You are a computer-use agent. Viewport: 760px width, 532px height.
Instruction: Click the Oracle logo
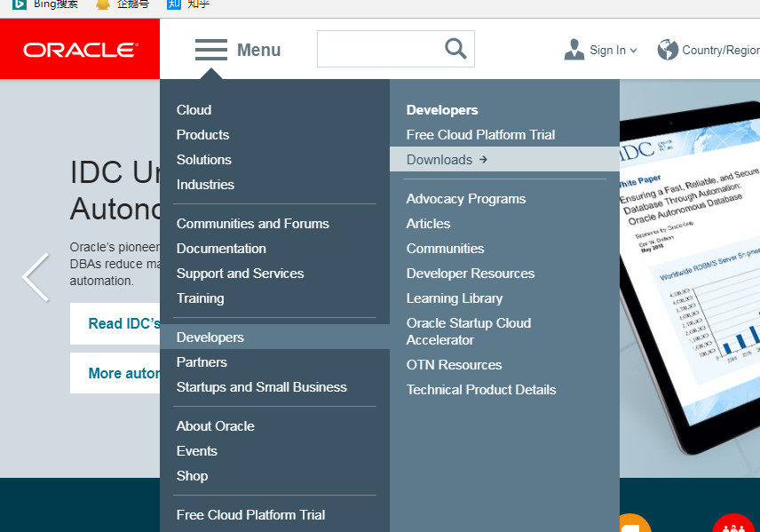click(x=80, y=50)
